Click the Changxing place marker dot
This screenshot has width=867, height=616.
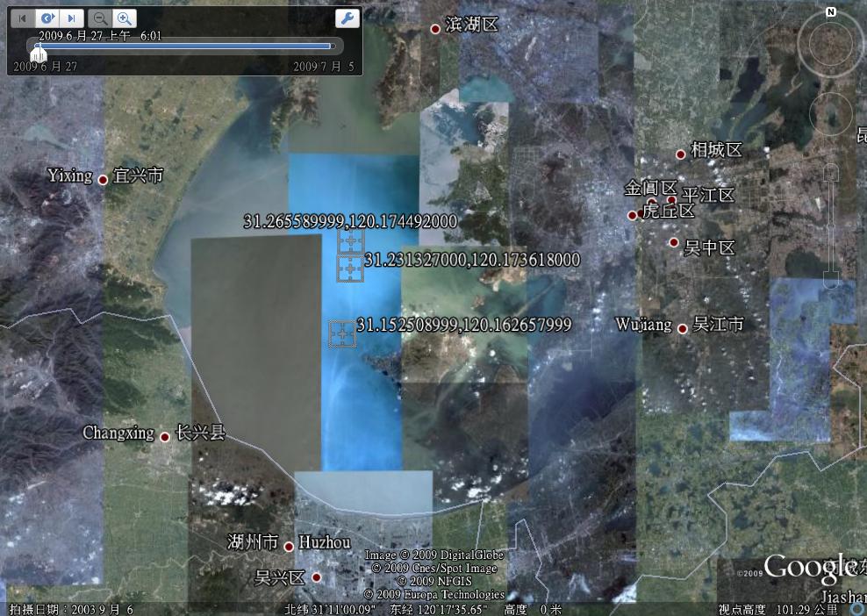pyautogui.click(x=164, y=436)
